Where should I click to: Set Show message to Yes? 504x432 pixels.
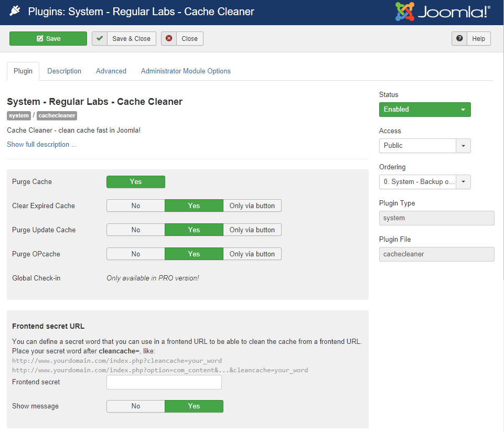[x=194, y=406]
